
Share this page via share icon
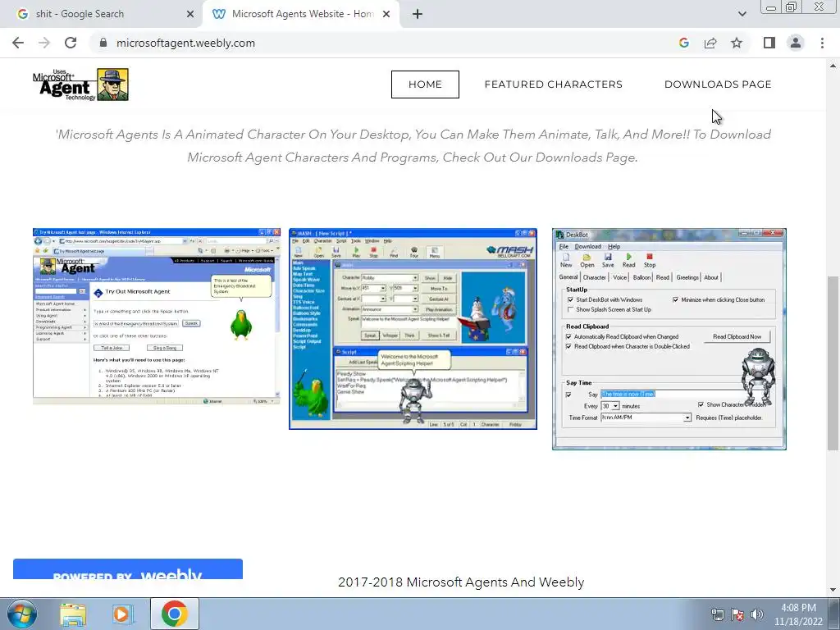point(710,43)
